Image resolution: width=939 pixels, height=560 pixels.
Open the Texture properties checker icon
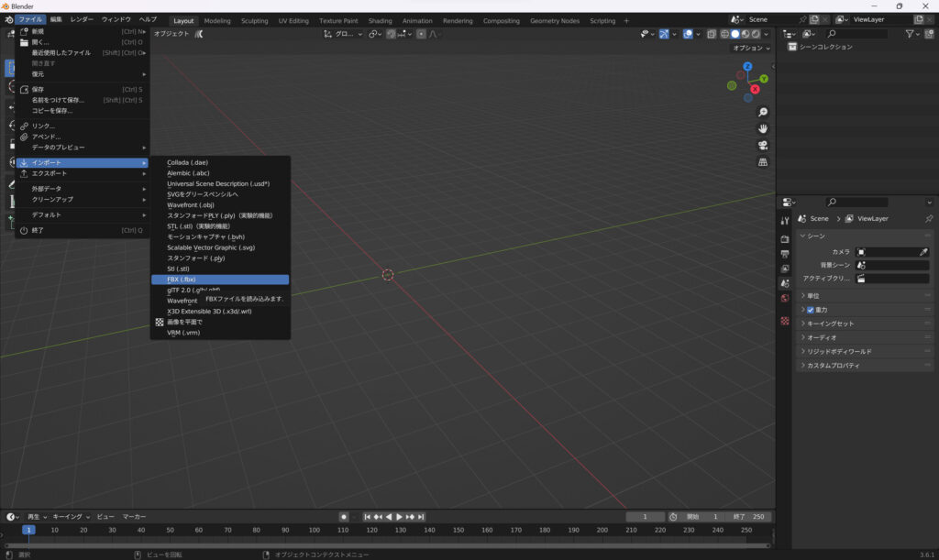[x=785, y=321]
